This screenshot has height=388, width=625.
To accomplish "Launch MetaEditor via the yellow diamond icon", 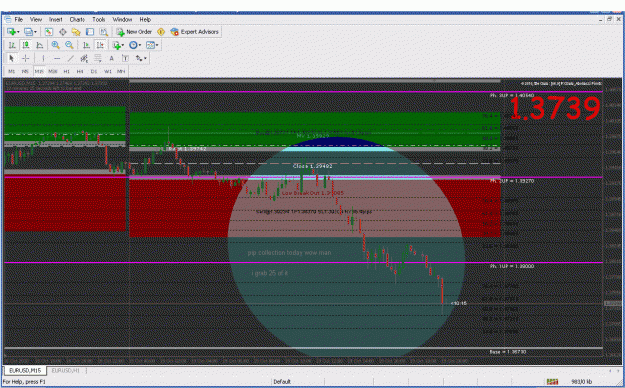I will (161, 32).
